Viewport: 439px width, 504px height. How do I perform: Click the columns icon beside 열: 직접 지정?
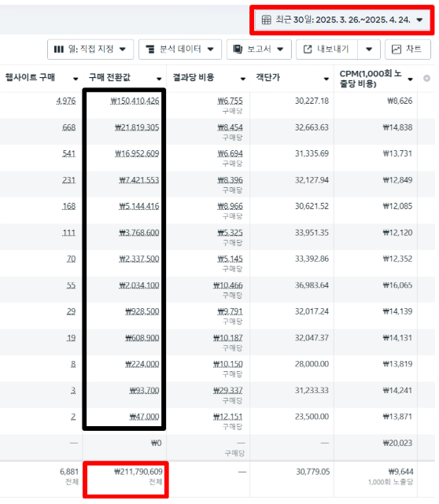click(58, 50)
